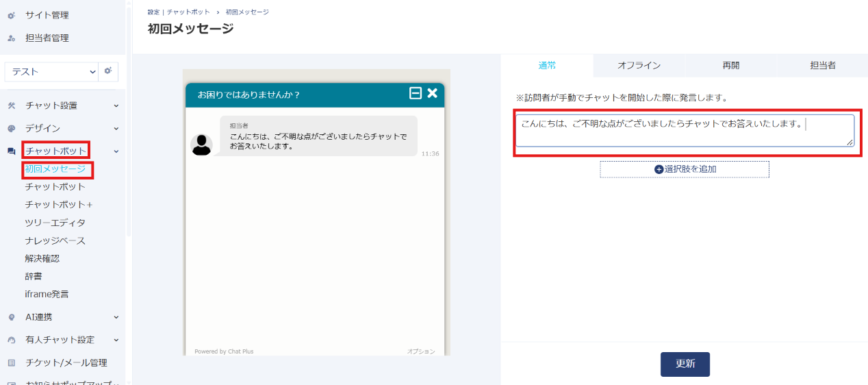Open ナレッジベース in the sidebar
868x385 pixels.
click(x=55, y=240)
